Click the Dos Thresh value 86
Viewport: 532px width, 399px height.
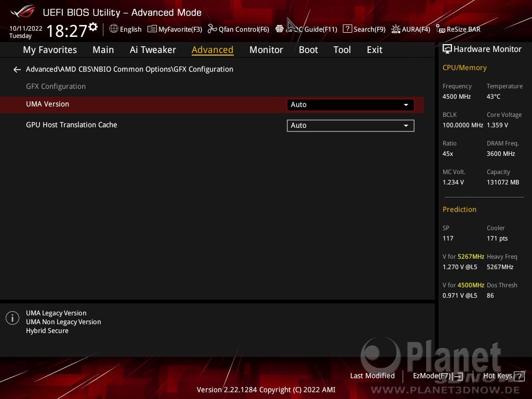point(490,296)
